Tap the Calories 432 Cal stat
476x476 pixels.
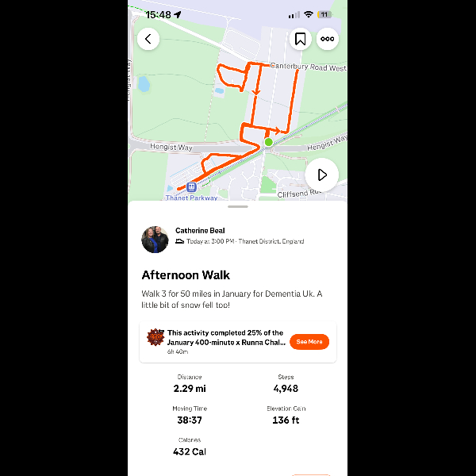(190, 447)
